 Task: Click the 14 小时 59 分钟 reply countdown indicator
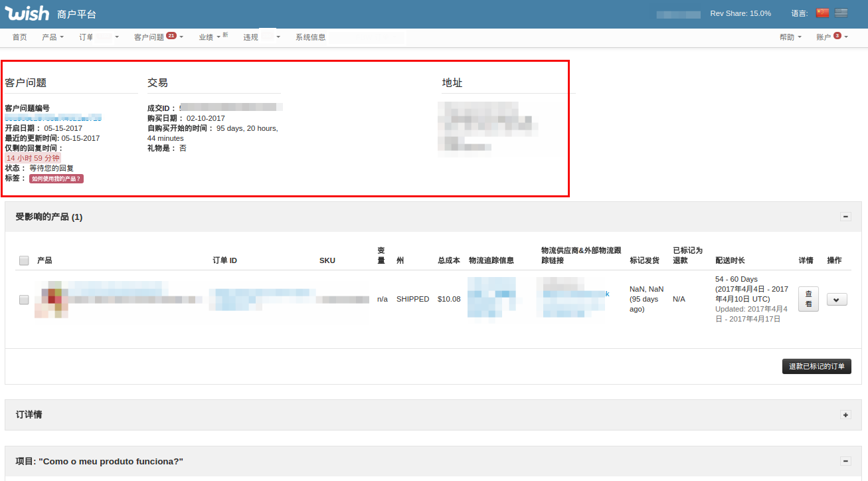[x=33, y=157]
